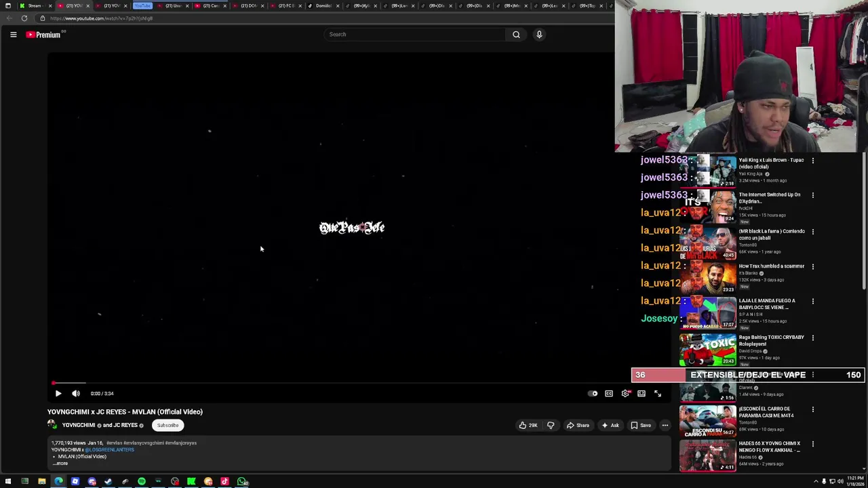Open HADES 66 X YOVNG CHIMI video title
The width and height of the screenshot is (868, 488).
click(x=770, y=447)
